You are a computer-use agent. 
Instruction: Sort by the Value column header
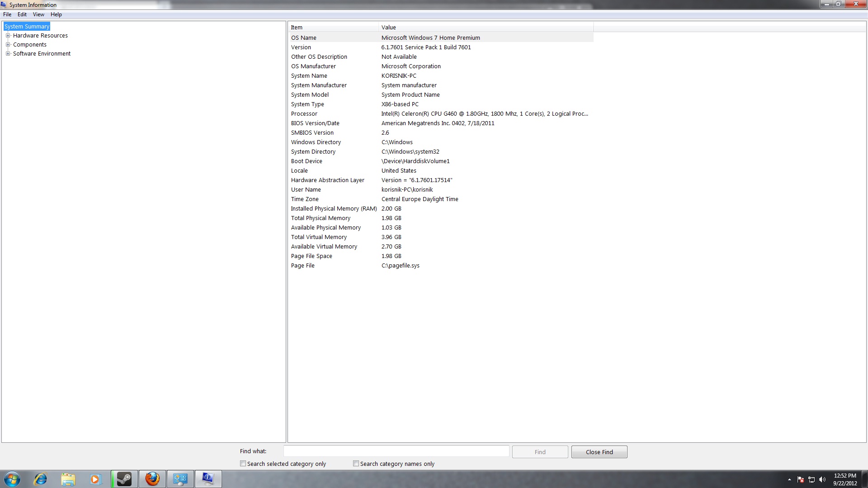(486, 27)
